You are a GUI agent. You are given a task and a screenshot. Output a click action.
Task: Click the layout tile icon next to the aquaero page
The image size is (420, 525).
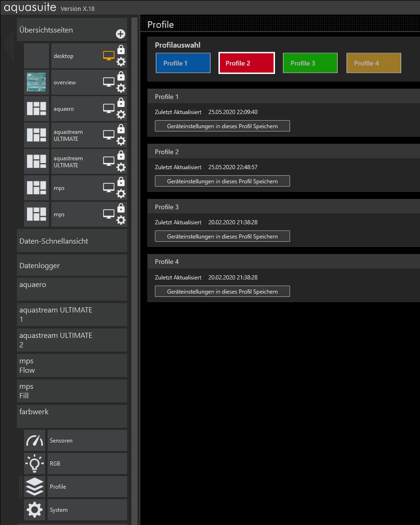[x=36, y=108]
